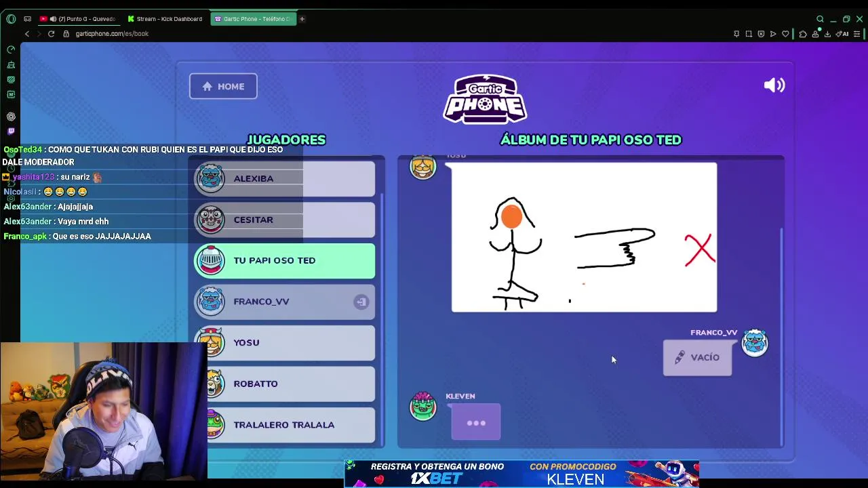Click FRANCO_VV's VACÍO response bubble
Viewport: 868px width, 488px height.
pos(697,357)
